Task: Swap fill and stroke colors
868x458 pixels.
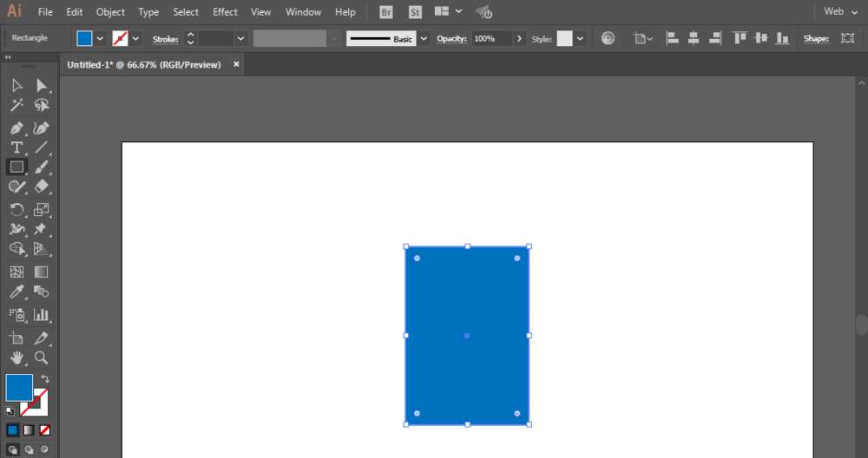Action: (45, 379)
